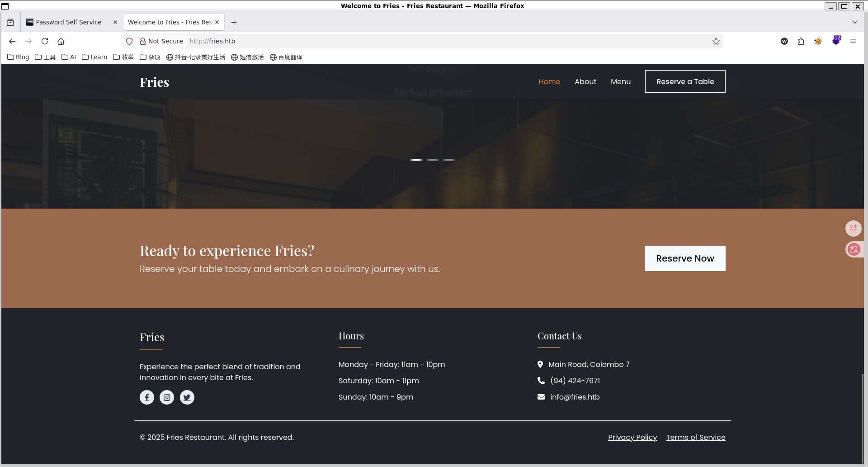Reload the page using refresh icon
Viewport: 868px width, 467px height.
click(45, 41)
